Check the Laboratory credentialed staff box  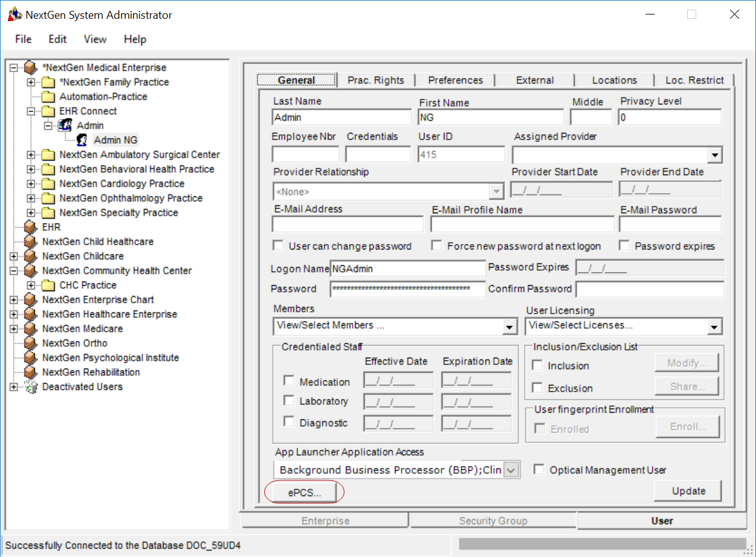pyautogui.click(x=289, y=401)
